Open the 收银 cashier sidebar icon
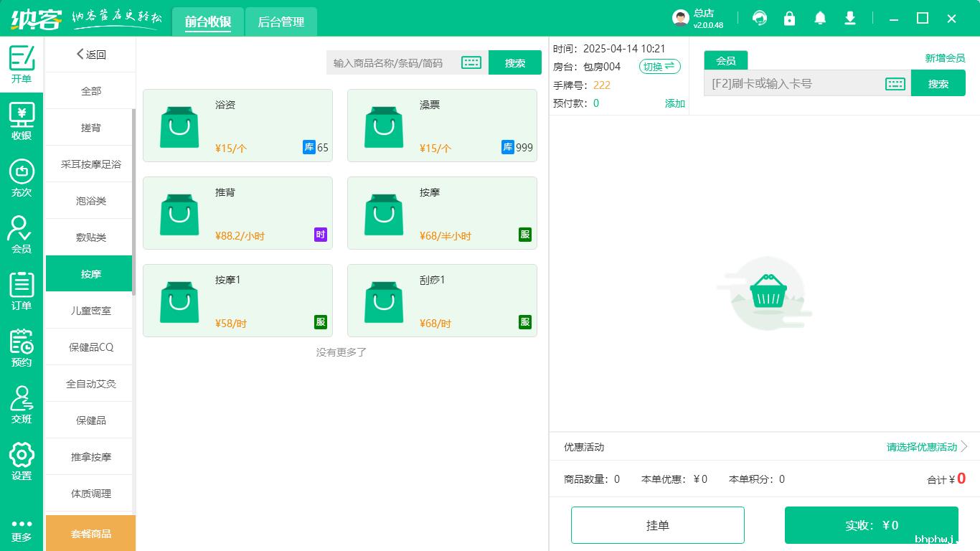 point(22,121)
